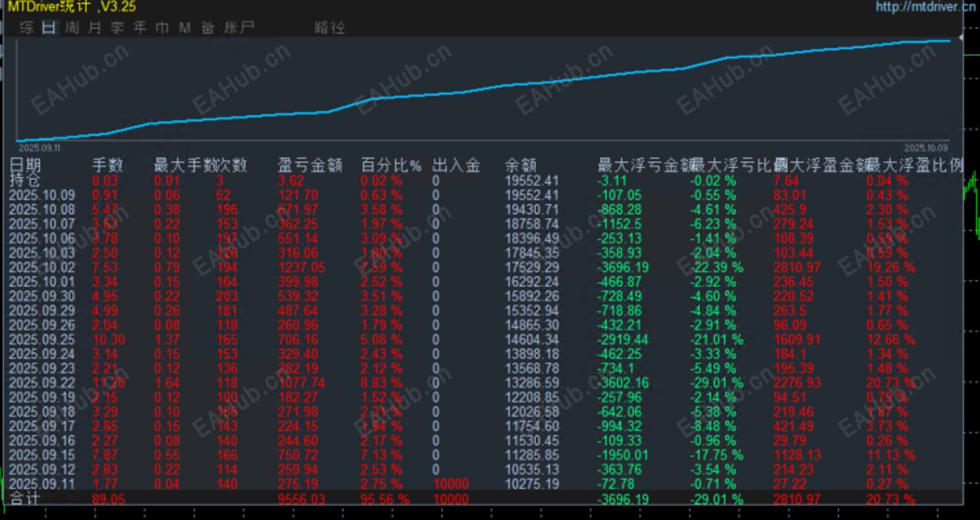Screen dimensions: 980x520
Task: Click the blue equity curve chart
Action: (483, 90)
